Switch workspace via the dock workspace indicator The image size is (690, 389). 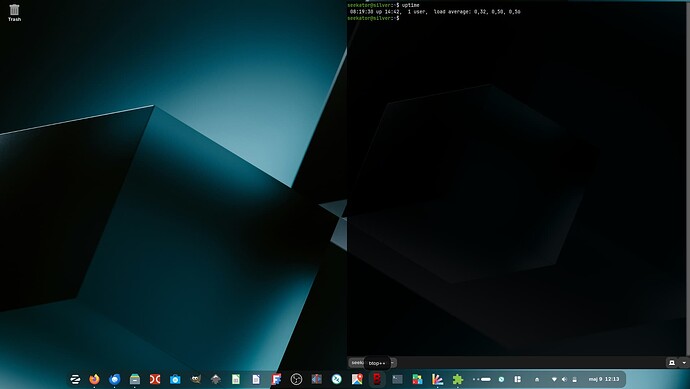tap(482, 379)
